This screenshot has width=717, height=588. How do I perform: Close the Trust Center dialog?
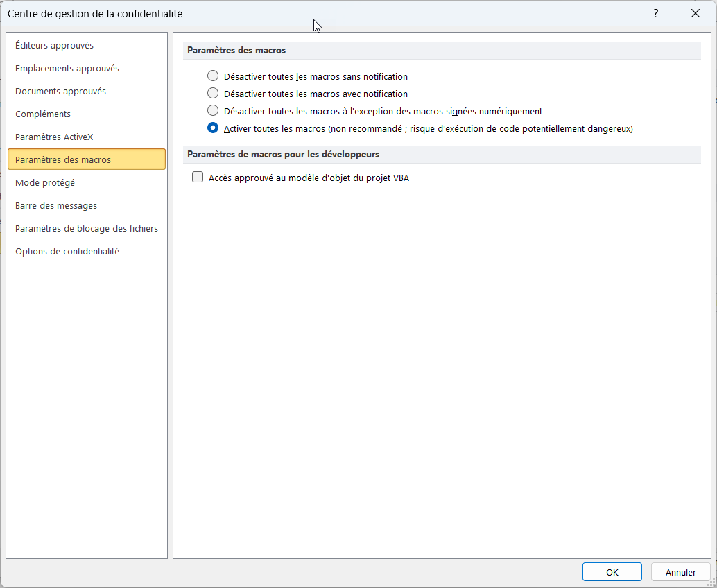coord(696,13)
